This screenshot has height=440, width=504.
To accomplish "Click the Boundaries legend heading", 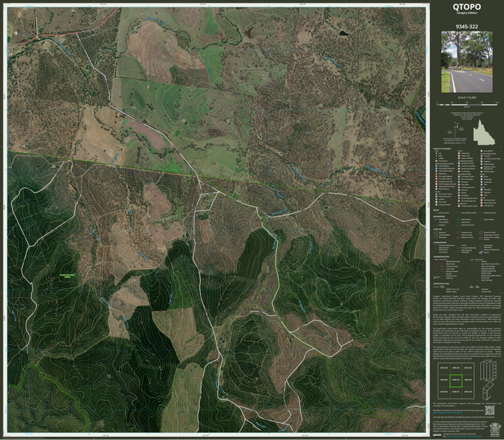I will 439,216.
